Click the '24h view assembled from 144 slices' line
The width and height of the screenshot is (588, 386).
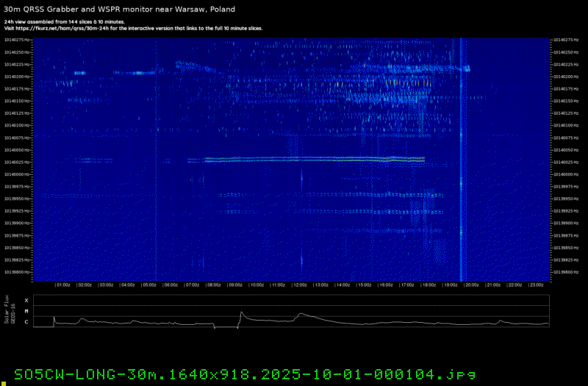click(64, 22)
